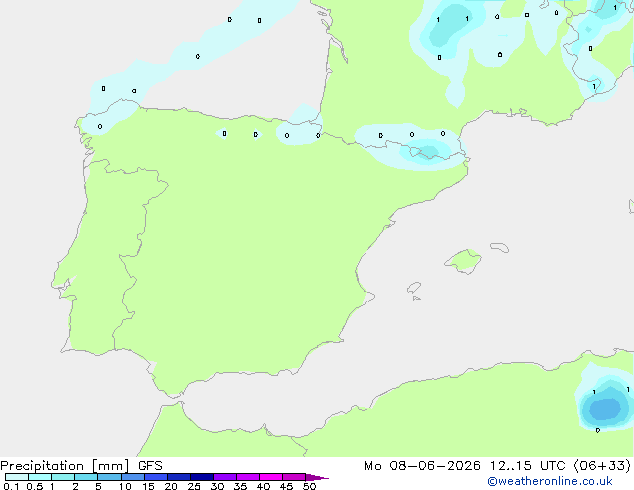The width and height of the screenshot is (634, 490).
Task: Select the 1–2 mm legend color swatch
Action: [63, 477]
